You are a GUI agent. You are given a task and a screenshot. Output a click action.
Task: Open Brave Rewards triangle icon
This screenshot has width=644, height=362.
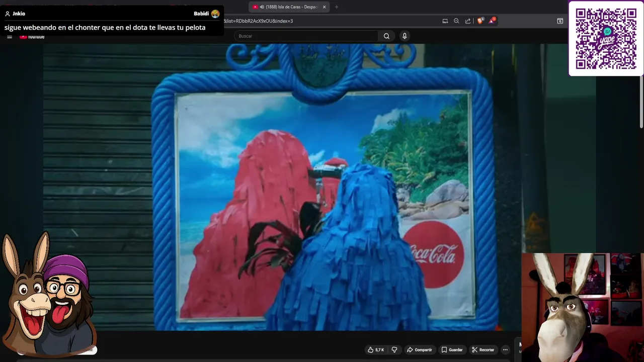492,21
